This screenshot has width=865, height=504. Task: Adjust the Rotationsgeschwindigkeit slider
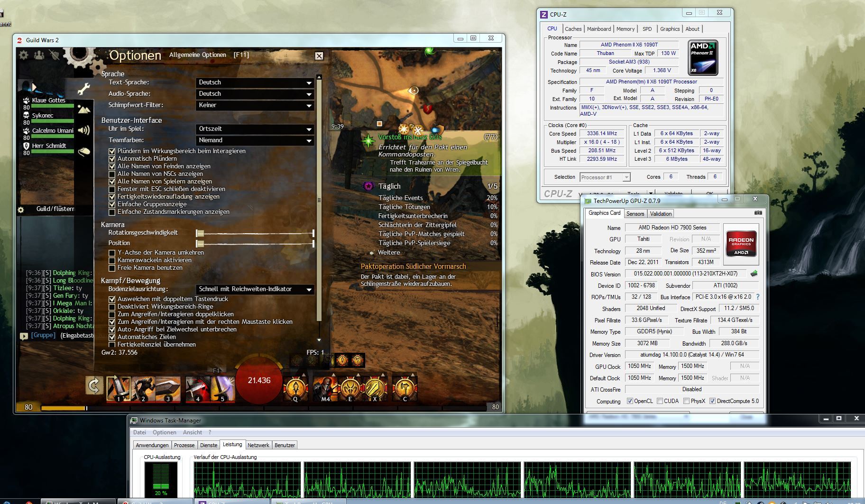255,233
